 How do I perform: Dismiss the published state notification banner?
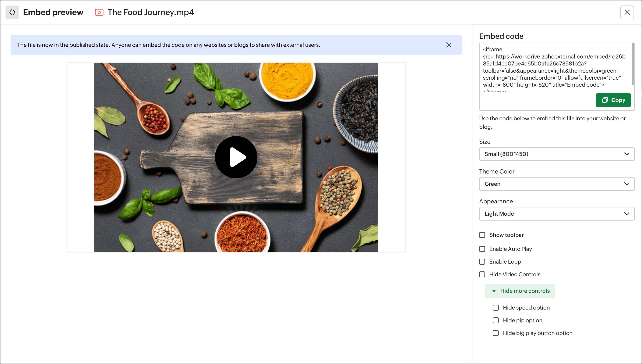tap(449, 45)
